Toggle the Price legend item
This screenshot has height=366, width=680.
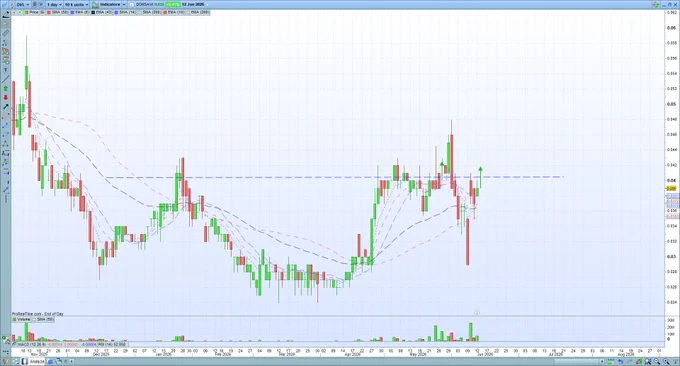34,12
